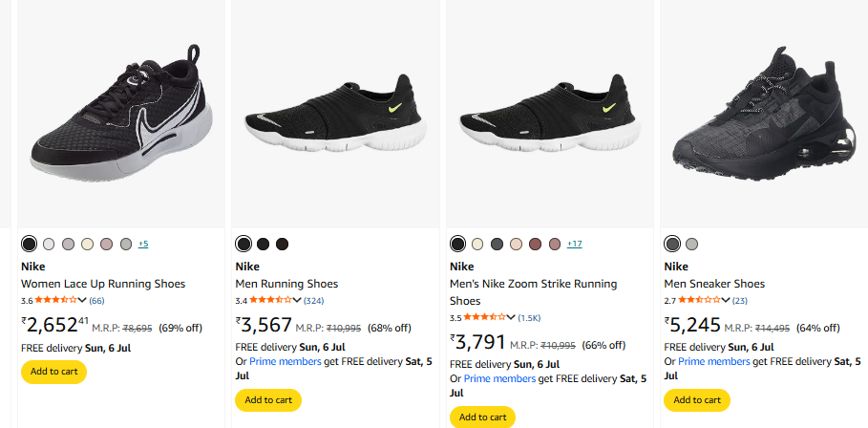
Task: Open the black and white Women's running shoe image
Action: coord(121,115)
